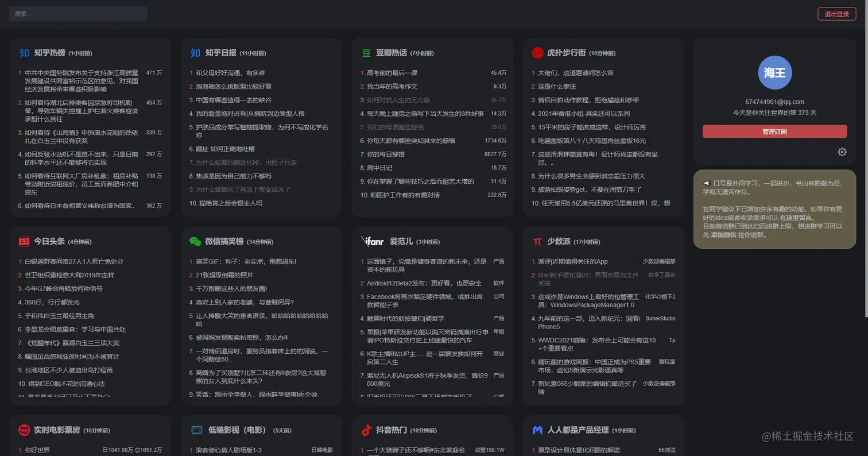The image size is (868, 456).
Task: Click the 微信搞笑榜 WeChat icon
Action: (x=195, y=241)
